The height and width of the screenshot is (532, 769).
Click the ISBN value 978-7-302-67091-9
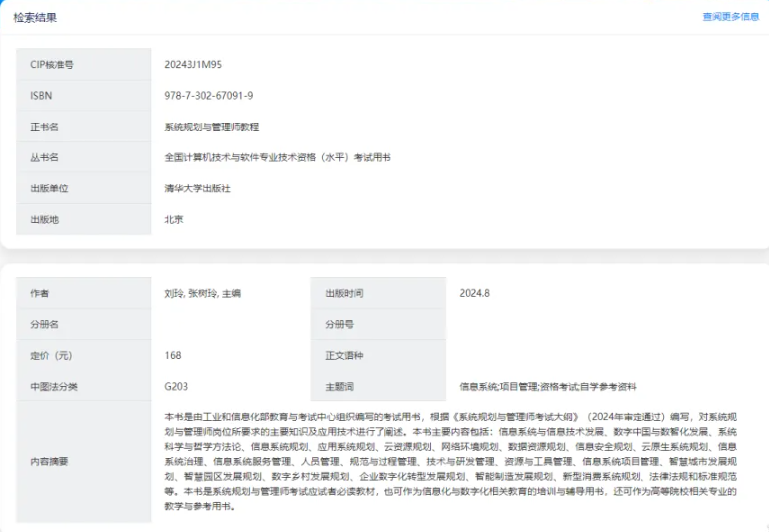point(208,96)
